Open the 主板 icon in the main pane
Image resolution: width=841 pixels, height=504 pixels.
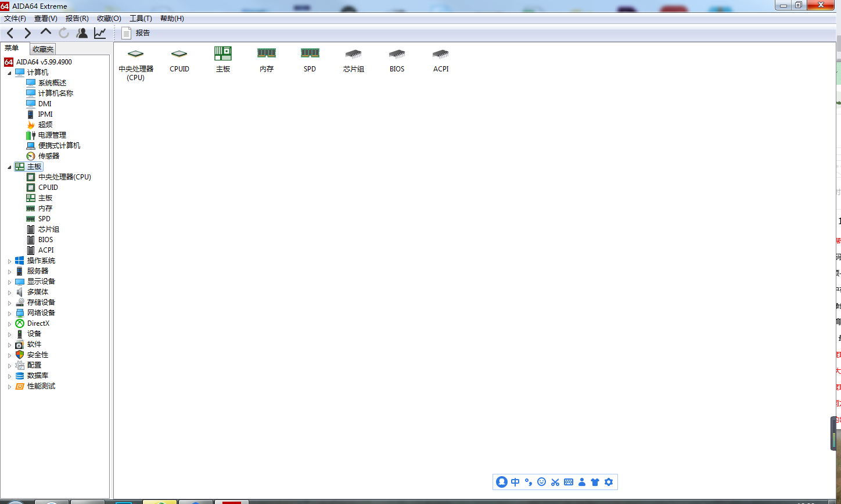coord(223,60)
